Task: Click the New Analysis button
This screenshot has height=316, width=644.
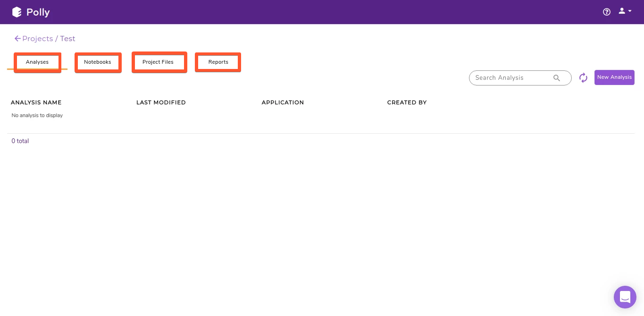Action: [x=614, y=77]
